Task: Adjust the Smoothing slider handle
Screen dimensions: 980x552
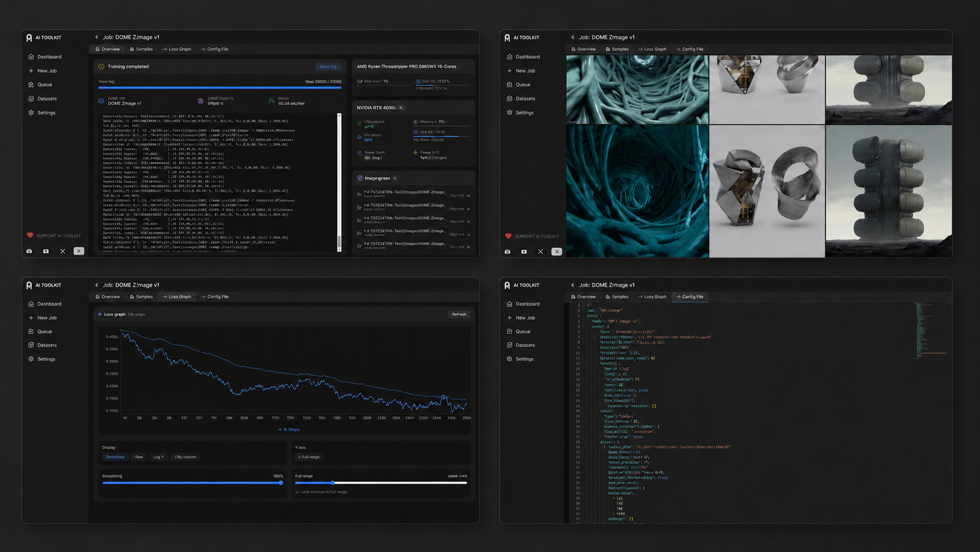Action: pos(281,483)
